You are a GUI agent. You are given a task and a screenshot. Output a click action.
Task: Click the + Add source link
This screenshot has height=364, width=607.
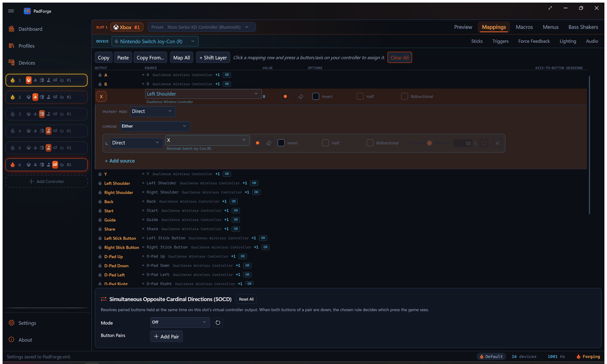pyautogui.click(x=120, y=161)
